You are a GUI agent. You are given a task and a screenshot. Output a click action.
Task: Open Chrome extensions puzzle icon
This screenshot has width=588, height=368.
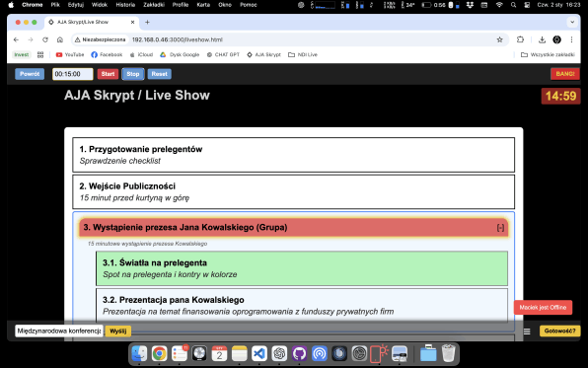(520, 39)
